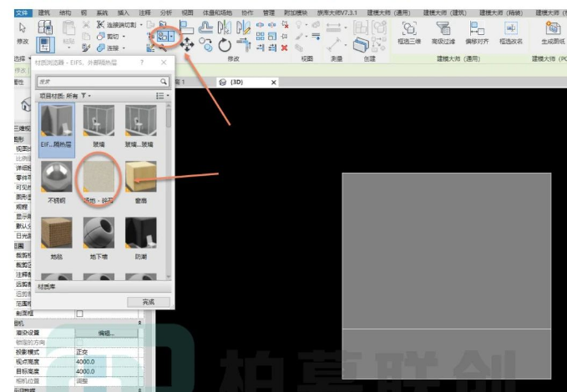
Task: Close the {3D} view tab
Action: 274,83
